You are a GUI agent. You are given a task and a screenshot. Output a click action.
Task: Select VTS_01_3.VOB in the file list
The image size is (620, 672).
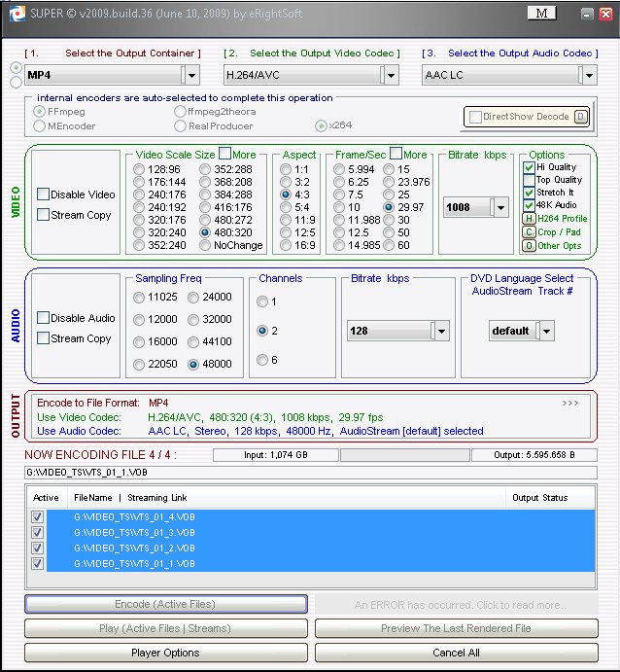click(134, 533)
